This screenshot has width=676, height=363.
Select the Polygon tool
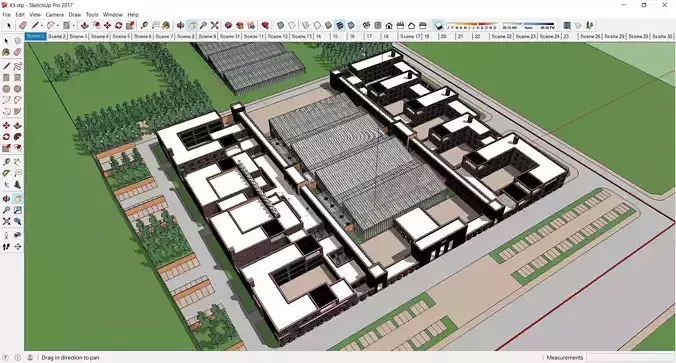(18, 89)
